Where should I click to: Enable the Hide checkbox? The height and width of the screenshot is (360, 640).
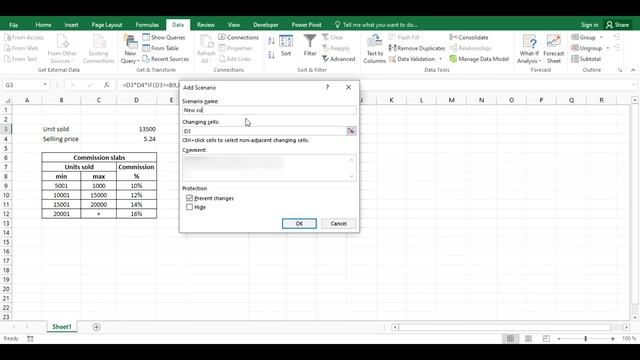(x=189, y=207)
